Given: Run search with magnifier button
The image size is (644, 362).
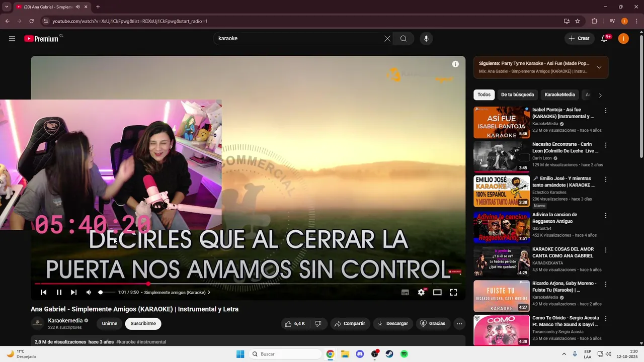Looking at the screenshot, I should pyautogui.click(x=404, y=39).
